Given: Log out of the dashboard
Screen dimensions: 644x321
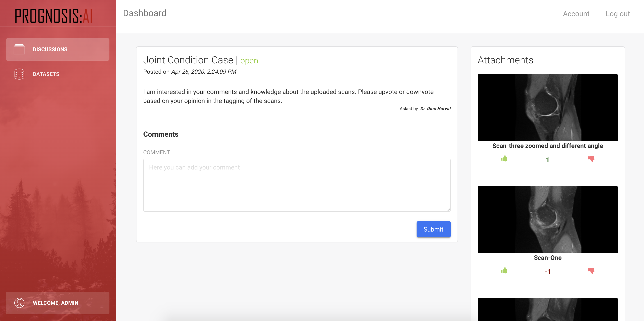Looking at the screenshot, I should [617, 14].
